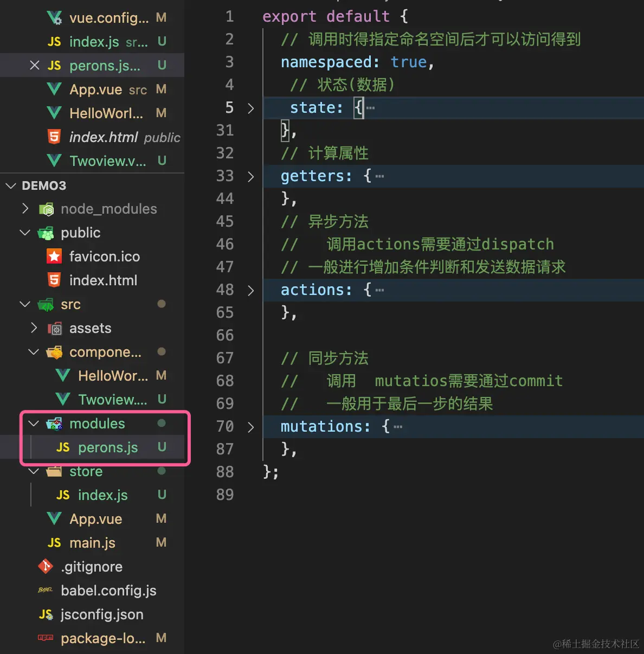Screen dimensions: 644x654
Task: Collapse the public folder chevron
Action: [25, 233]
